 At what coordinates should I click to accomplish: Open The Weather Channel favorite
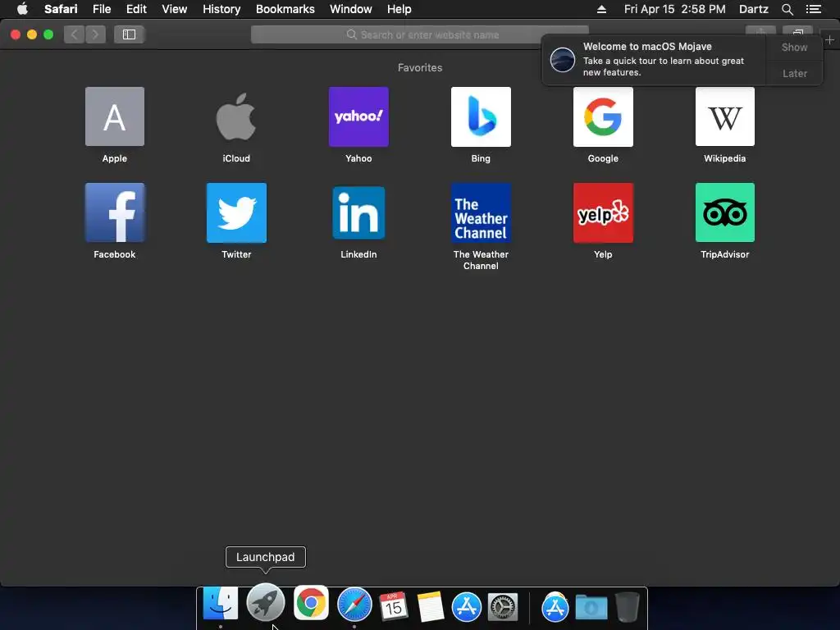[x=481, y=212]
